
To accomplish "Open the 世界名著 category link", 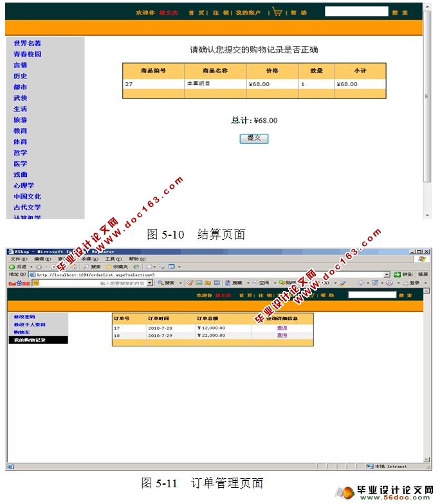I will (27, 44).
